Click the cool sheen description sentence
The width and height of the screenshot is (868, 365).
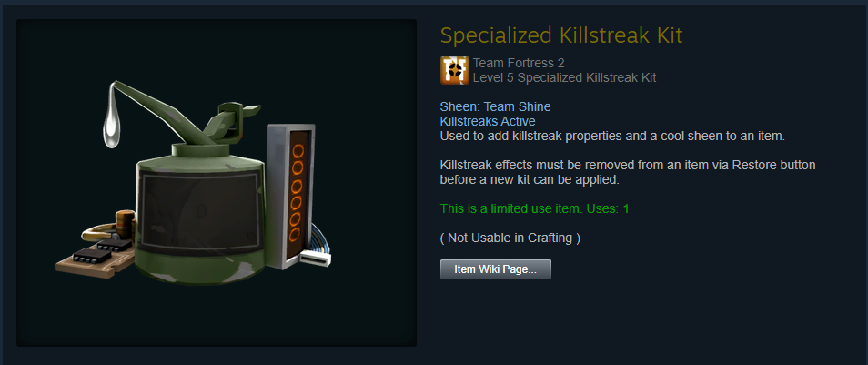(613, 136)
